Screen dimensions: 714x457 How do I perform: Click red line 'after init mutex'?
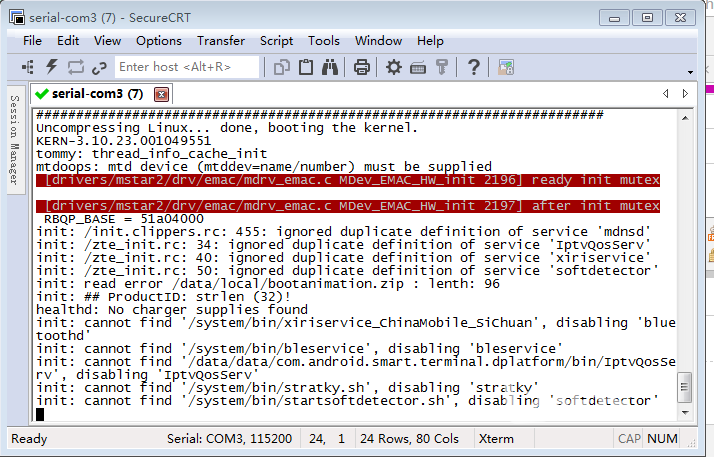click(348, 206)
